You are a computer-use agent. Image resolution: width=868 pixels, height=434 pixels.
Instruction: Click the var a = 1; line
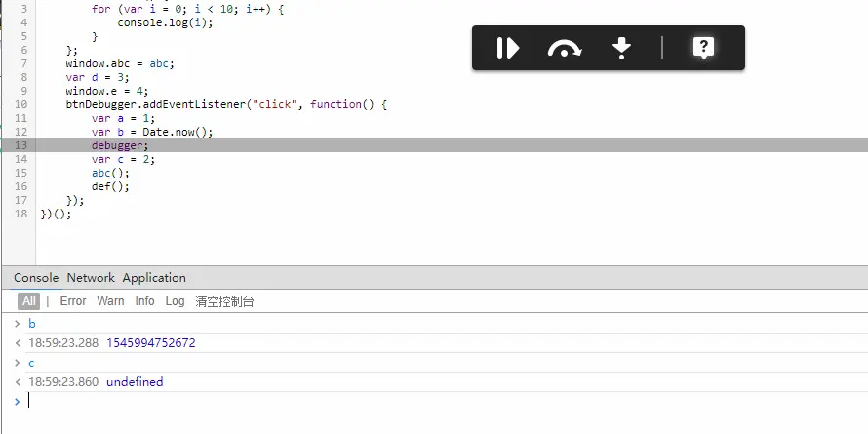[x=124, y=118]
